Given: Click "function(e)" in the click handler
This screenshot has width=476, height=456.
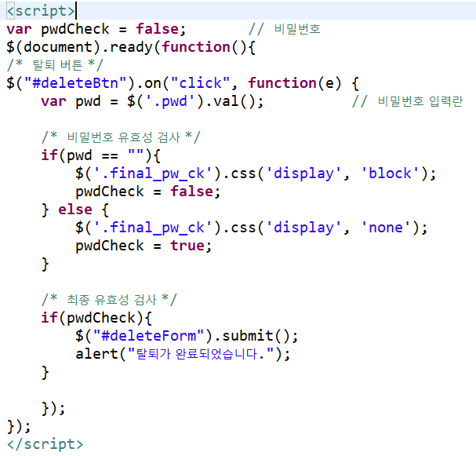Looking at the screenshot, I should pos(295,83).
